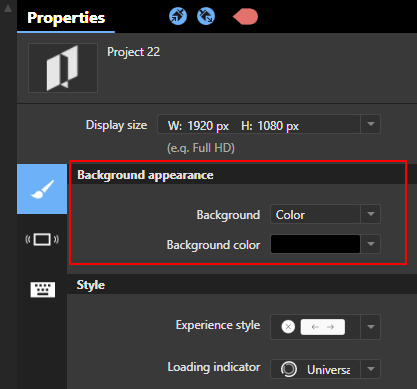Collapse the Style section header
Screen dimensions: 417x389
tap(242, 285)
